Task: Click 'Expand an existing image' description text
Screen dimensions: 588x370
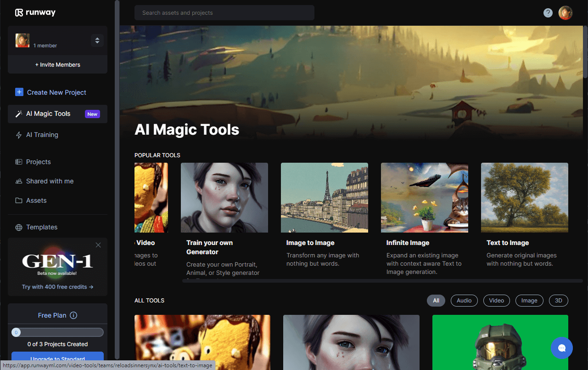Action: pyautogui.click(x=424, y=264)
